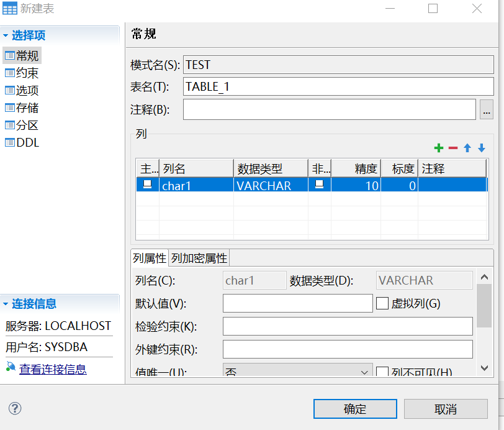Click the column properties vertical scrollbar thumb

[484, 306]
